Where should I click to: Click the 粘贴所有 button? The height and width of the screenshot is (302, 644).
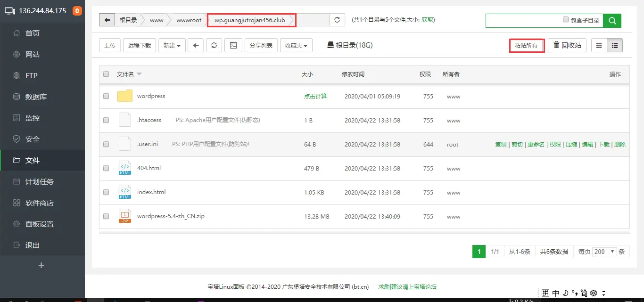pos(527,45)
